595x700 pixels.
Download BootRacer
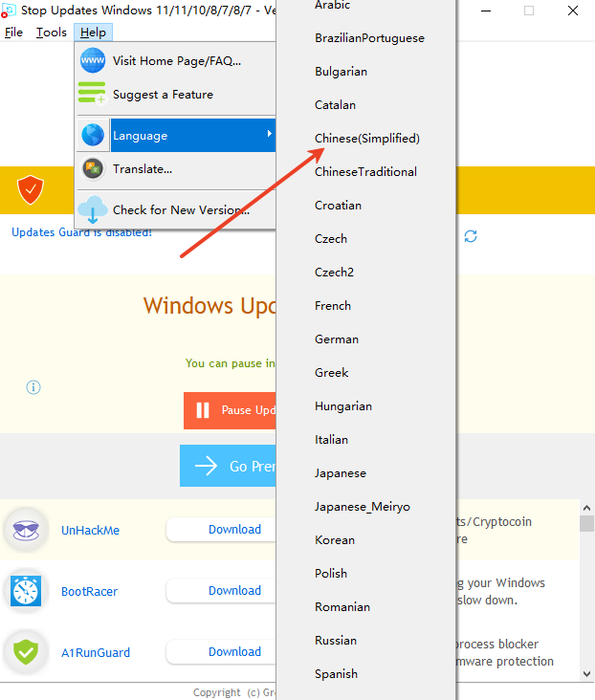pos(234,591)
